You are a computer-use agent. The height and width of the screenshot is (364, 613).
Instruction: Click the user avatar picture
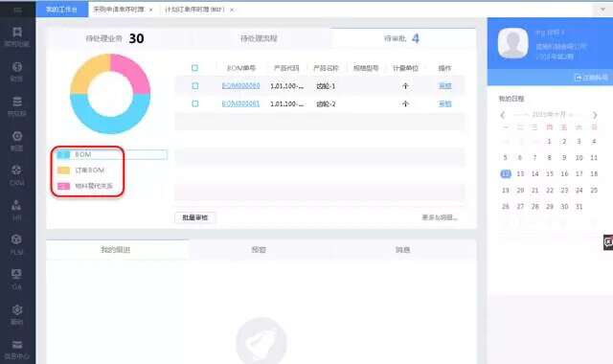513,43
